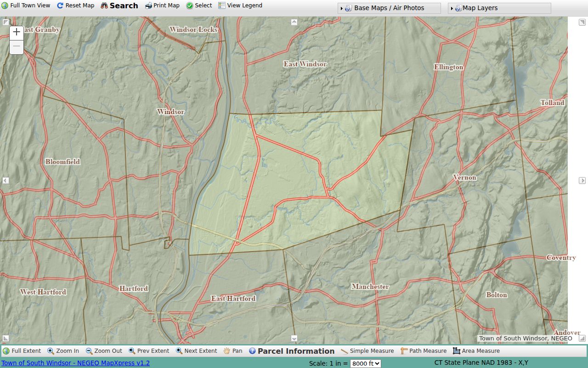Click the East Hartford town label

click(x=233, y=298)
